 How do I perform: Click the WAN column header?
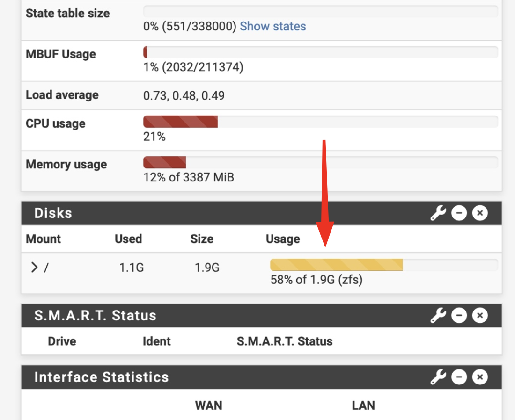pos(208,405)
